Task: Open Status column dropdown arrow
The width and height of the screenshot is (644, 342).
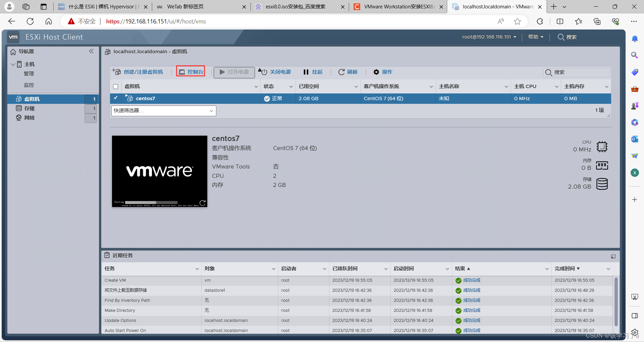Action: (291, 87)
